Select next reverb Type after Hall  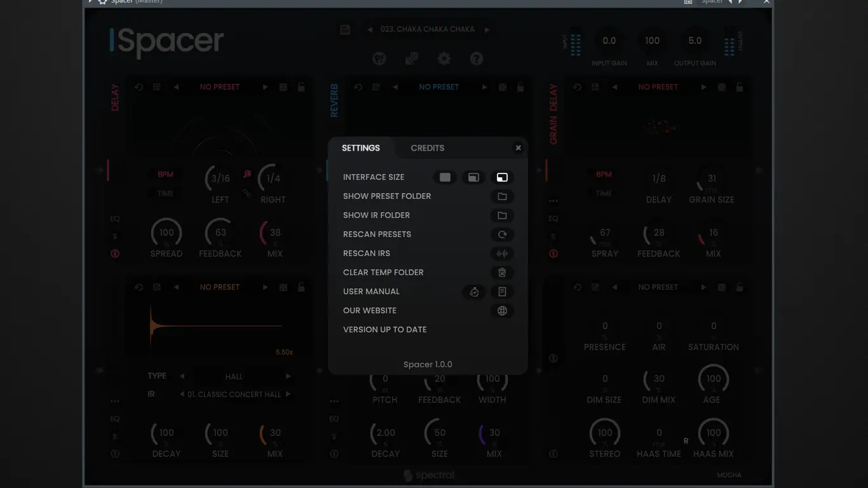click(x=288, y=376)
